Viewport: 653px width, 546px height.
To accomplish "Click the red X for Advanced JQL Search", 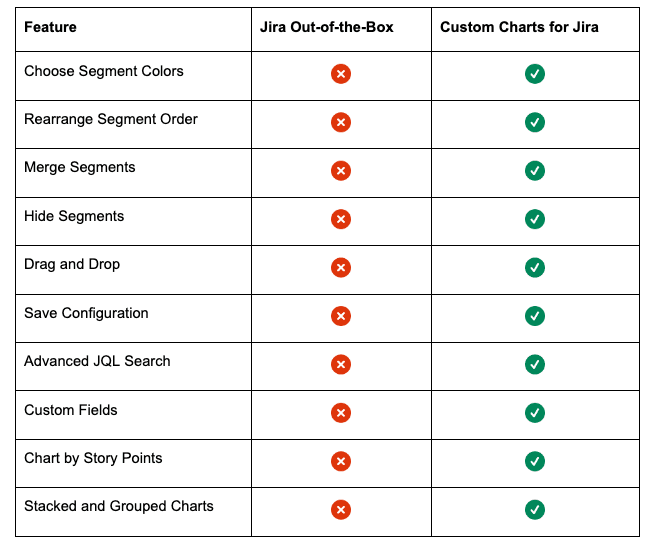I will tap(341, 365).
